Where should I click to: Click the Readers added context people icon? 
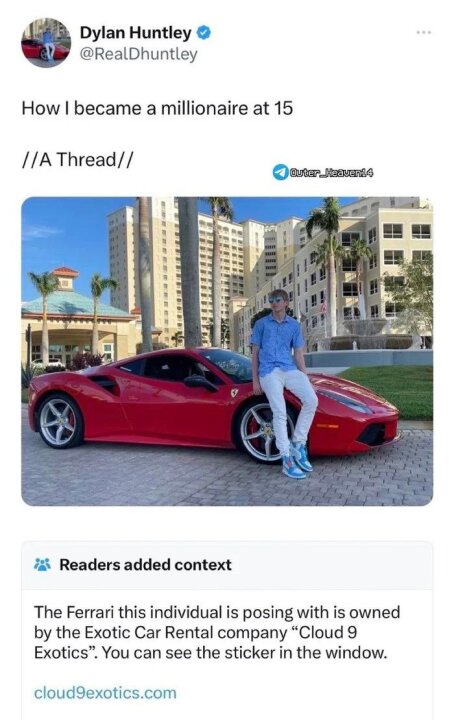[43, 564]
